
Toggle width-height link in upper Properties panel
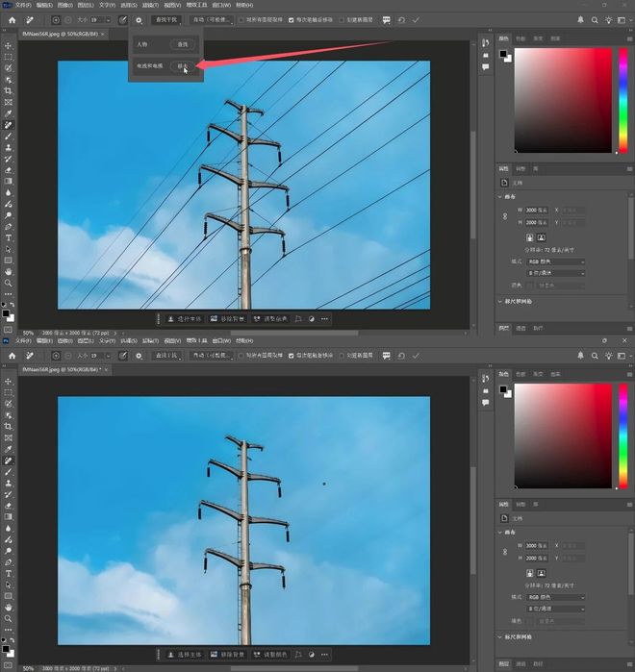505,216
